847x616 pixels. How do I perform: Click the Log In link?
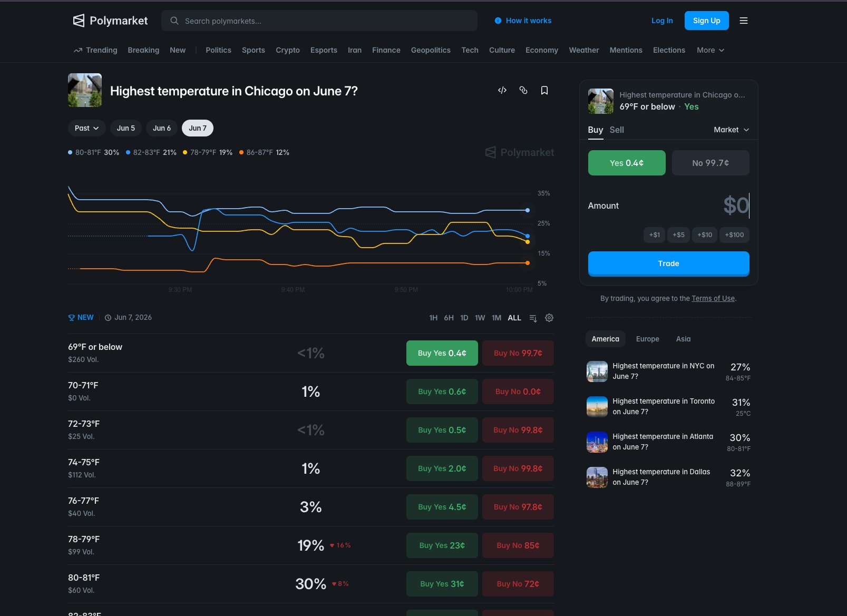(x=662, y=21)
